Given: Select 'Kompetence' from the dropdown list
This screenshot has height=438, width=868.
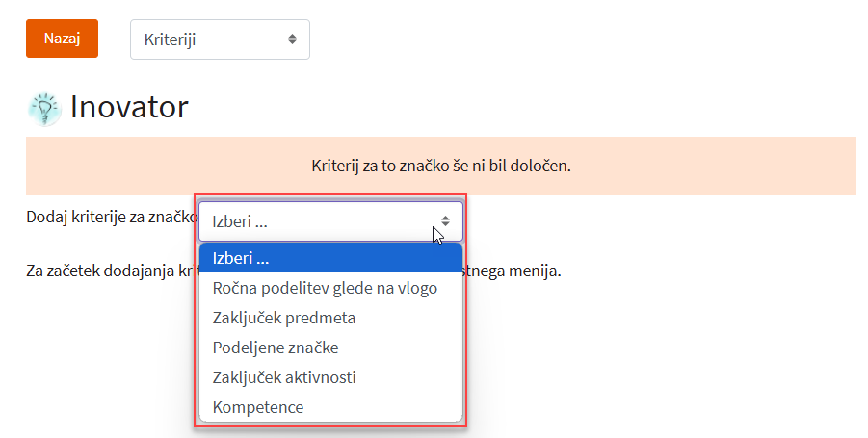Looking at the screenshot, I should [257, 407].
